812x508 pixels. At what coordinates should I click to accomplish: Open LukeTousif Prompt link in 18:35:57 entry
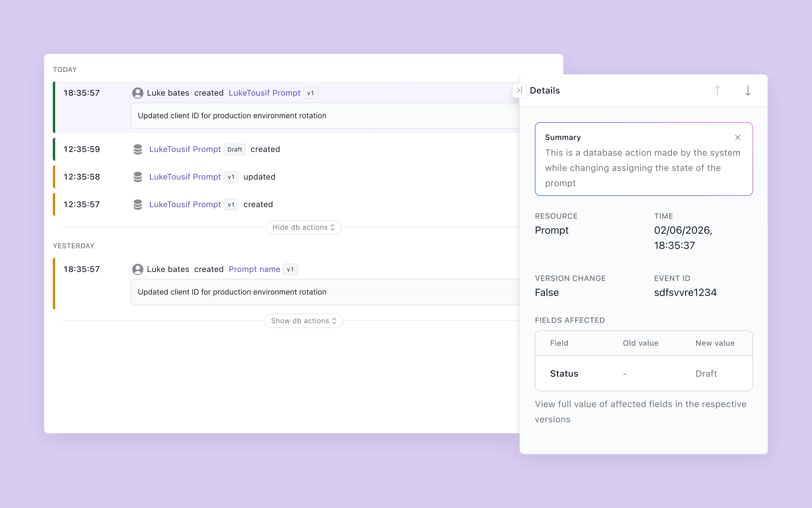tap(264, 93)
